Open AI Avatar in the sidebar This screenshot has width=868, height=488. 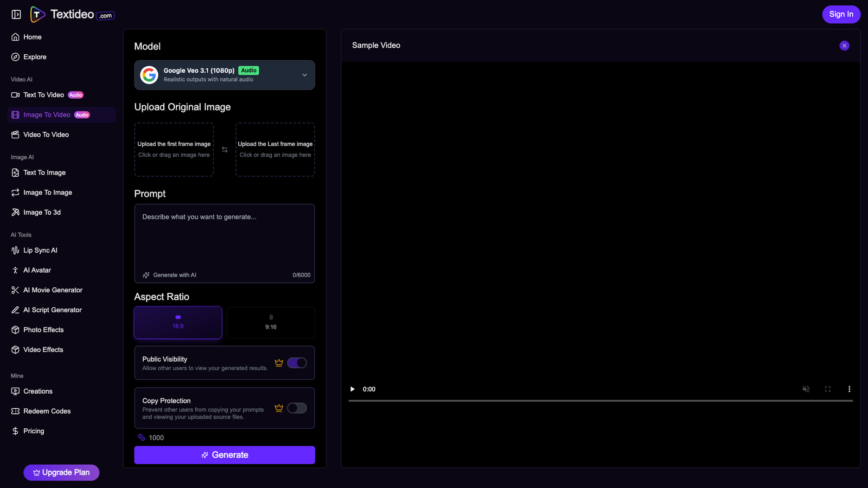[61, 270]
